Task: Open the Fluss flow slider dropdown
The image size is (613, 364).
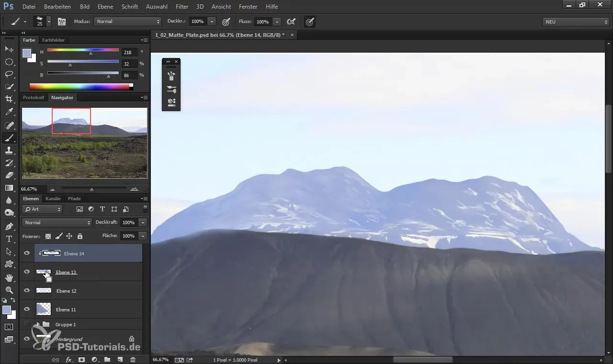Action: (277, 22)
